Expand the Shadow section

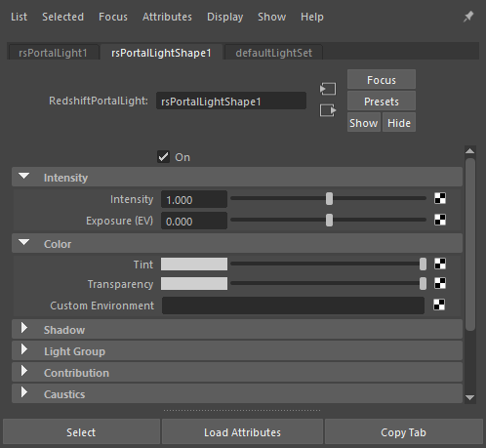[x=24, y=328]
